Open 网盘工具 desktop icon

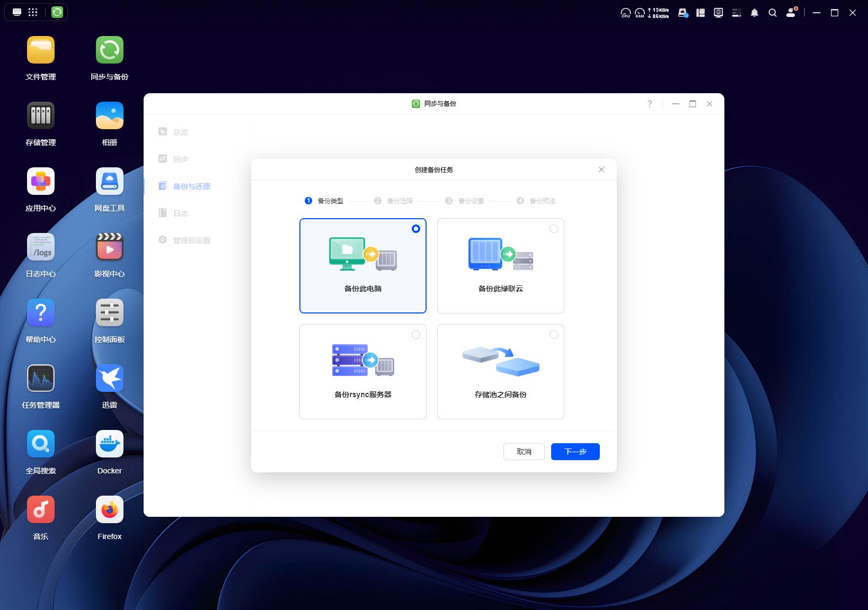(x=110, y=182)
